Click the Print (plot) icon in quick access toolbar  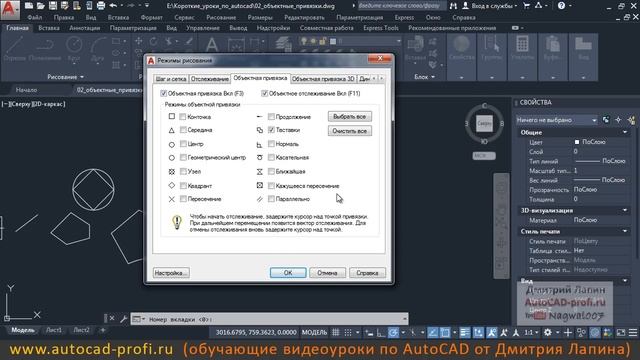101,6
